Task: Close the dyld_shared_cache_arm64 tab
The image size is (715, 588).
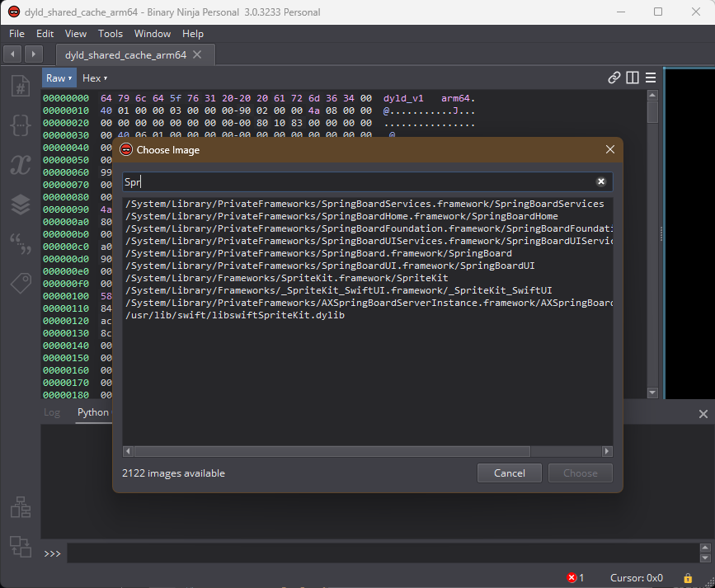Action: 197,54
